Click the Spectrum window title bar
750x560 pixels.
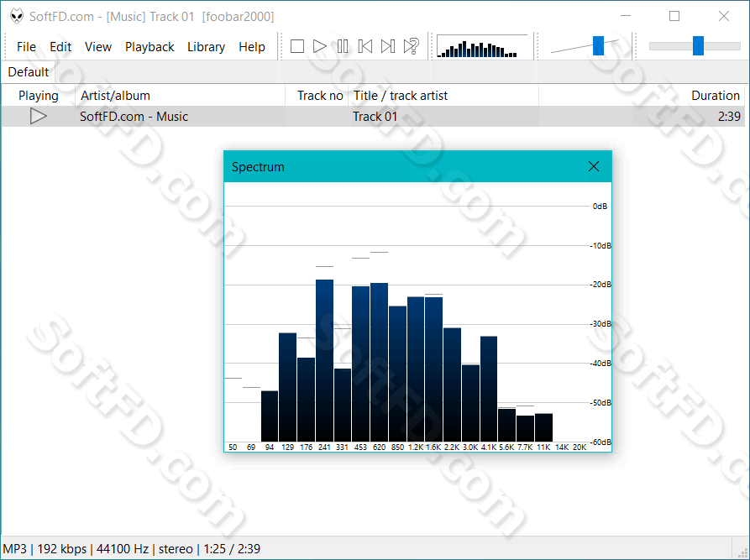pyautogui.click(x=417, y=166)
